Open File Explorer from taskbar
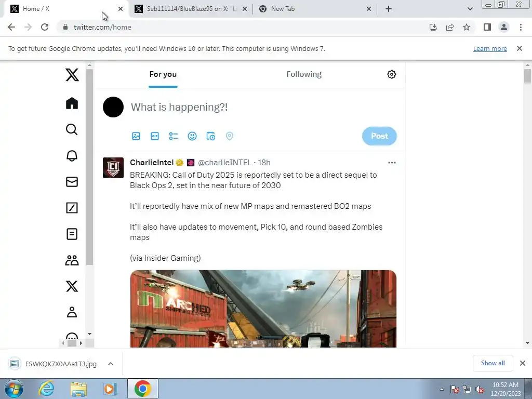The width and height of the screenshot is (532, 399). coord(78,389)
